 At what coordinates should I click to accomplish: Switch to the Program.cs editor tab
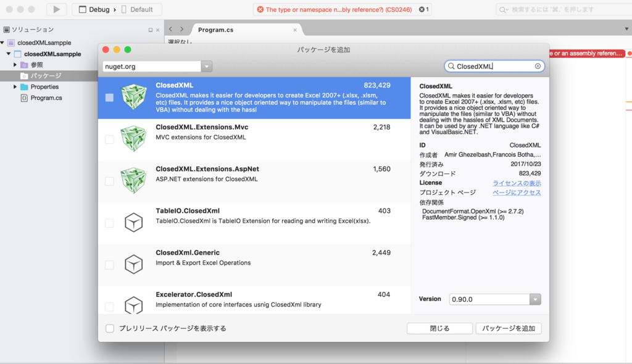pos(215,30)
